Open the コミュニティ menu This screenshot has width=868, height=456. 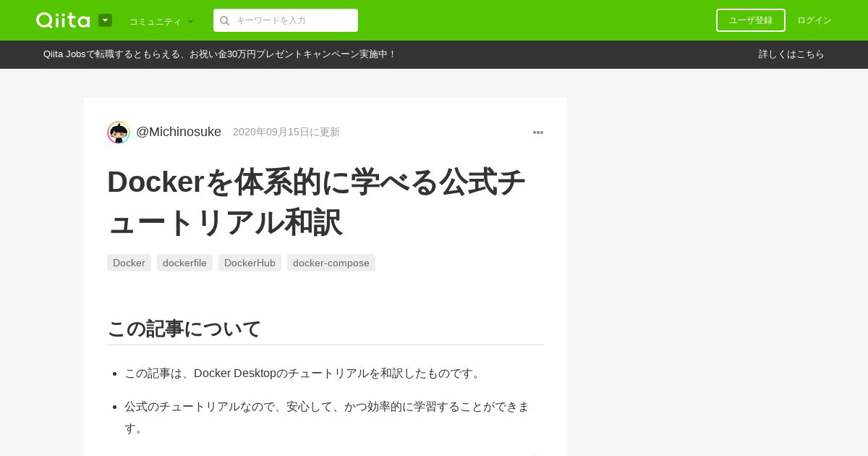(x=161, y=22)
